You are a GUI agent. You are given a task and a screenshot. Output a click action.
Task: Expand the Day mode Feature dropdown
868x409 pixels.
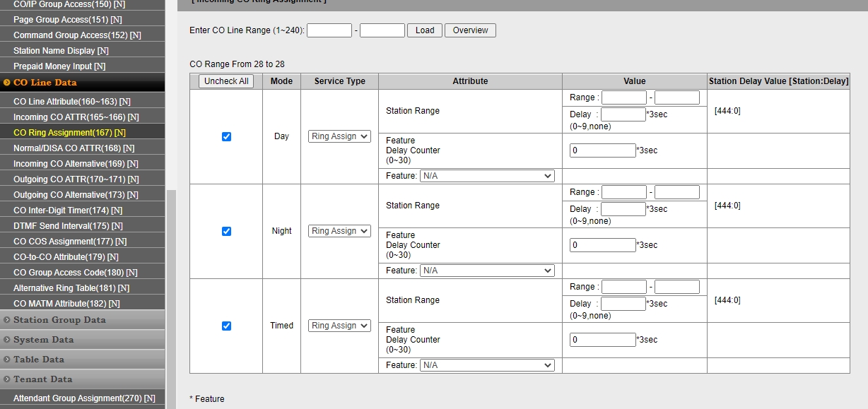487,176
